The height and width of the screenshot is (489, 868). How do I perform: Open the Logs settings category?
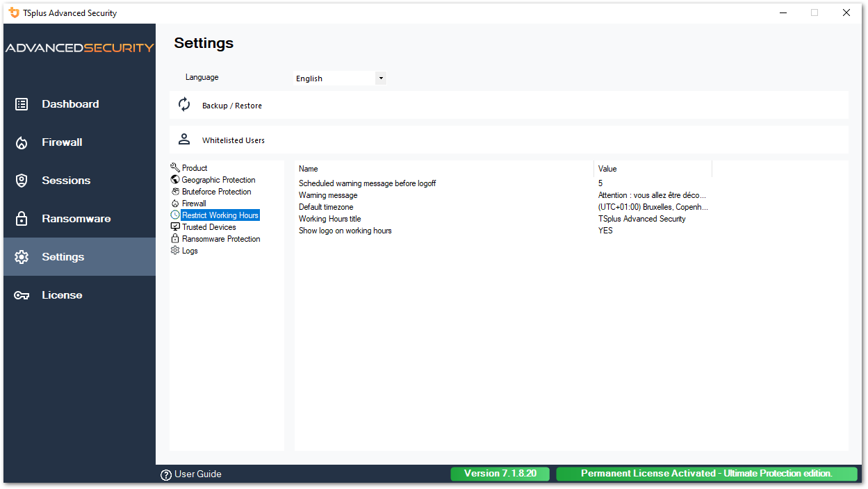(189, 250)
